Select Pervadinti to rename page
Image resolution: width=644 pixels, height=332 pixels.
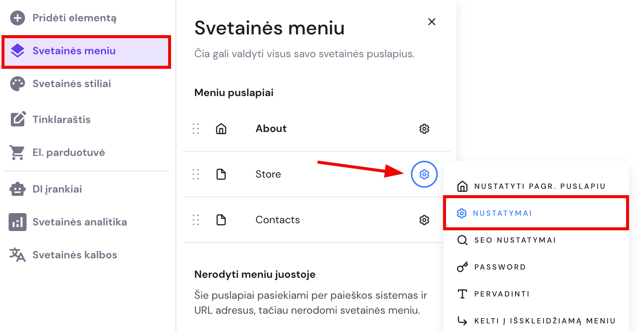(501, 294)
